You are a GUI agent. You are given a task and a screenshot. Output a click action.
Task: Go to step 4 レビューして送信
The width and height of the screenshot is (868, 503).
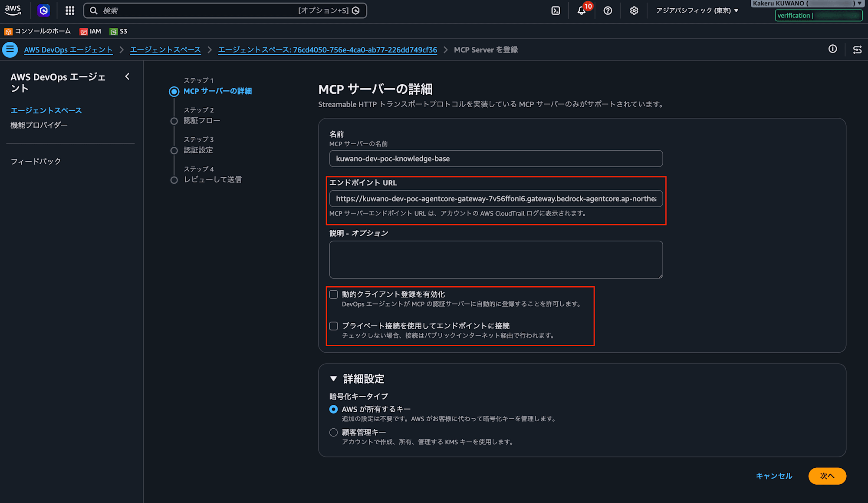[x=213, y=180]
